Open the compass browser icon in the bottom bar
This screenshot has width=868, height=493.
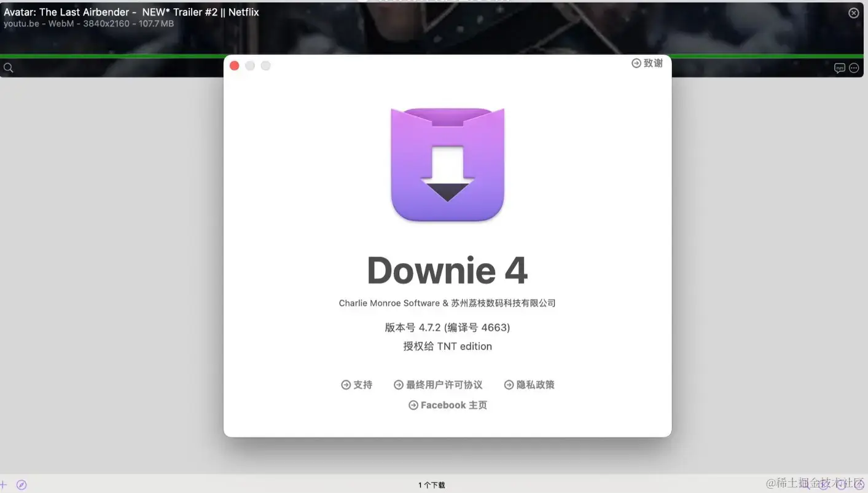(22, 485)
